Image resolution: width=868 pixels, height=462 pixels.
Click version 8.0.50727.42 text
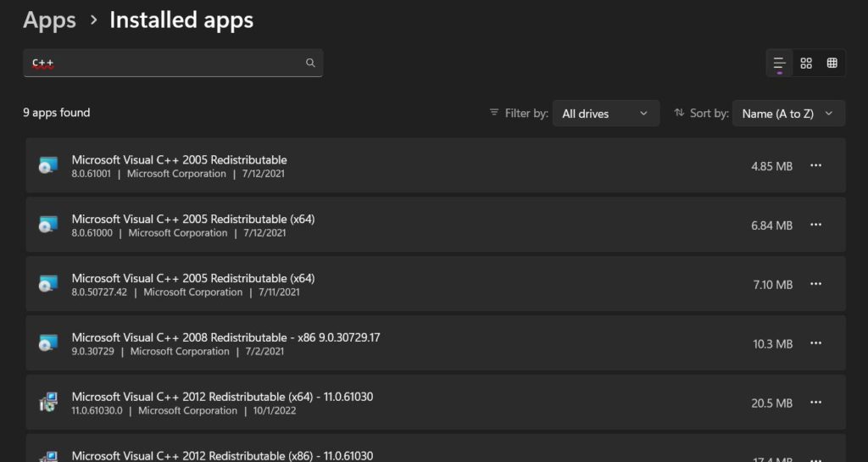pos(99,292)
